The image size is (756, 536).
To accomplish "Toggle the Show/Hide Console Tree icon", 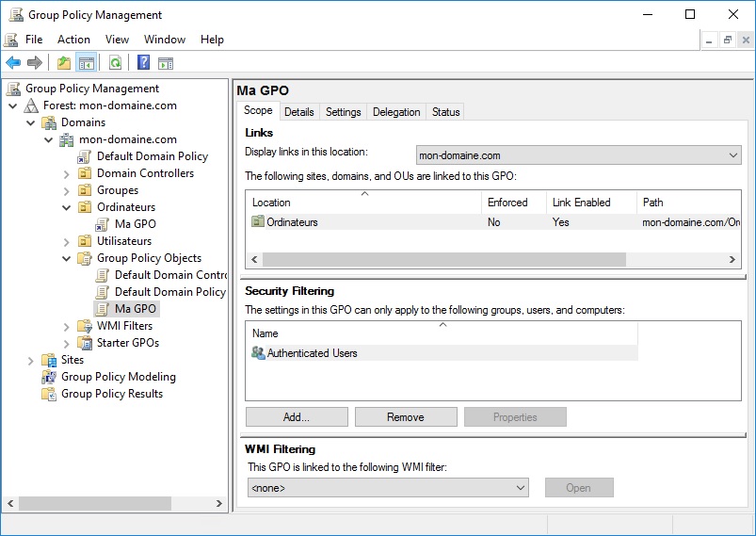I will 87,63.
